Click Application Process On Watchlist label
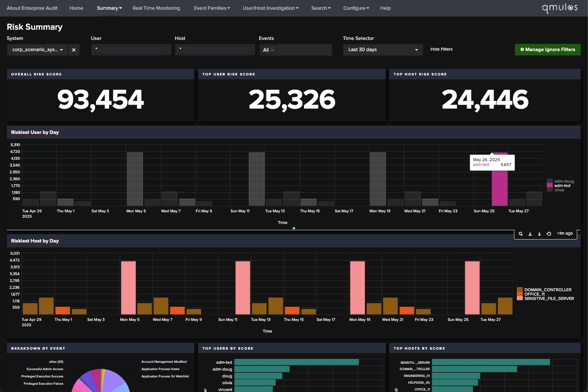 [165, 376]
